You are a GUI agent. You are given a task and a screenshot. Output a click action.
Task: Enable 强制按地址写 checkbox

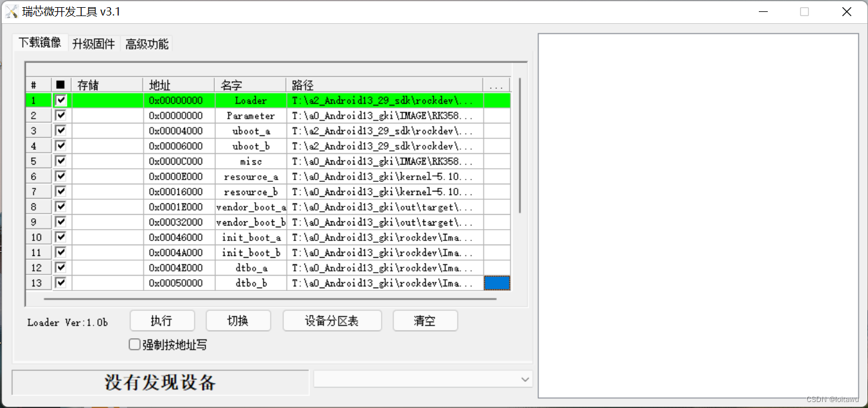point(135,345)
